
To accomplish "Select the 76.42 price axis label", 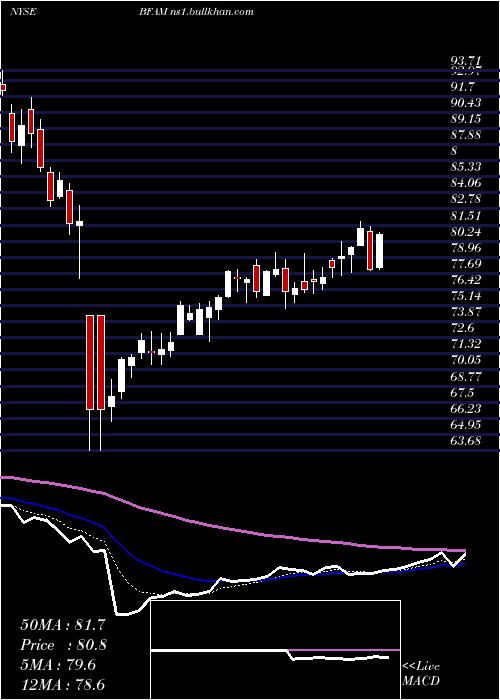I will pos(466,280).
